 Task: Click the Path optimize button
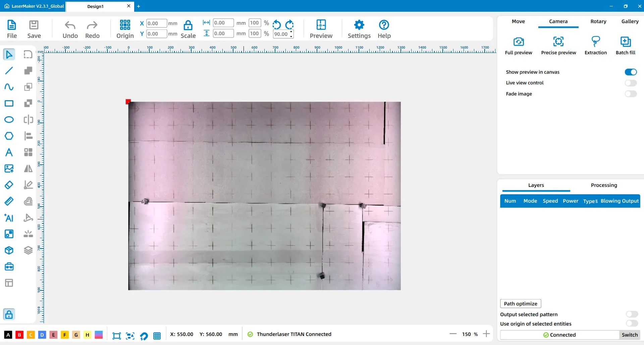(x=520, y=304)
